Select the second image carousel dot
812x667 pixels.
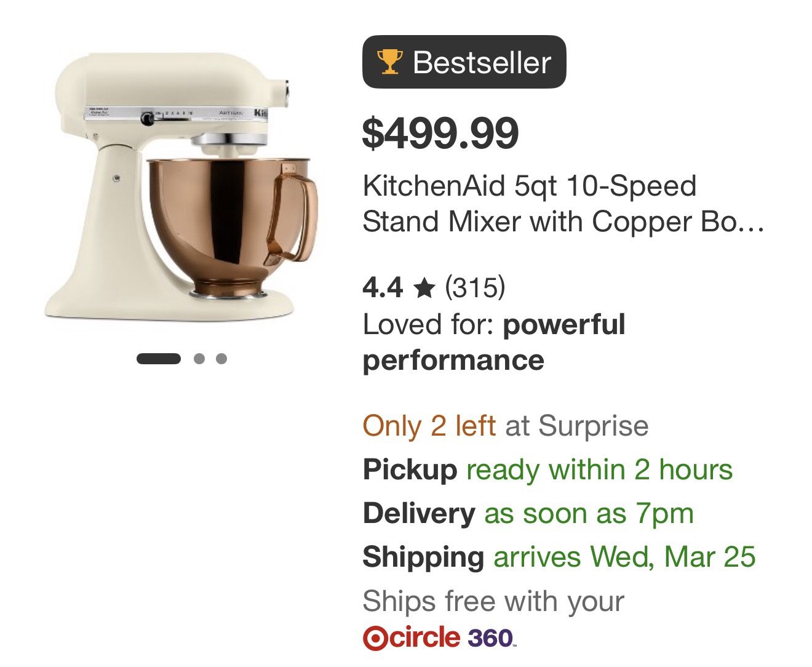pos(199,358)
